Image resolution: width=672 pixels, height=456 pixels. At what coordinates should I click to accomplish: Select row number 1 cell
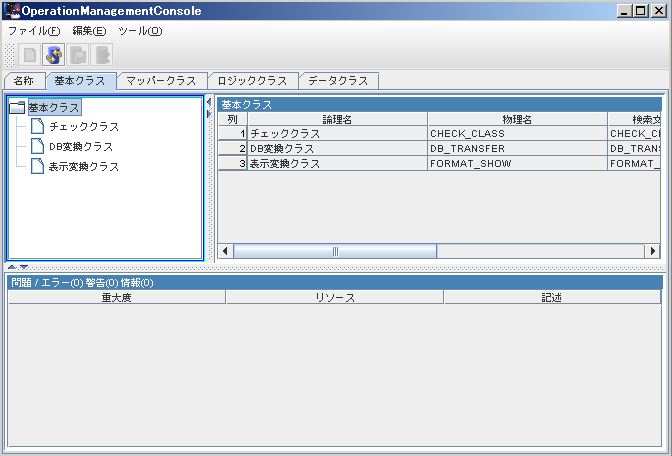(x=233, y=133)
